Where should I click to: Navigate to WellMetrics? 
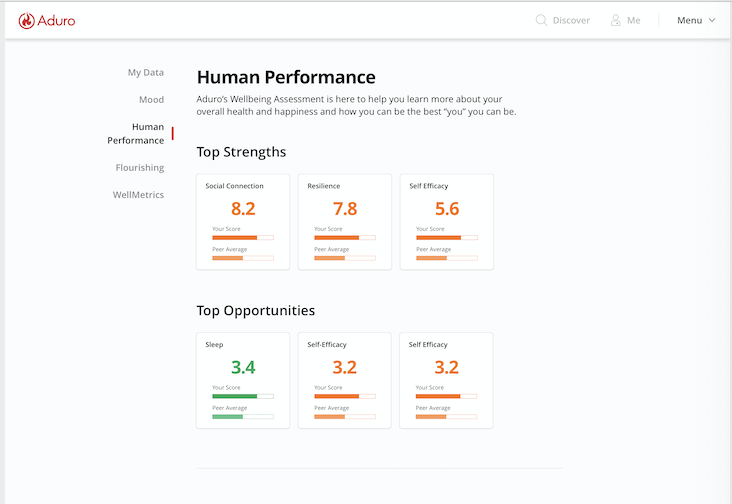[x=138, y=195]
